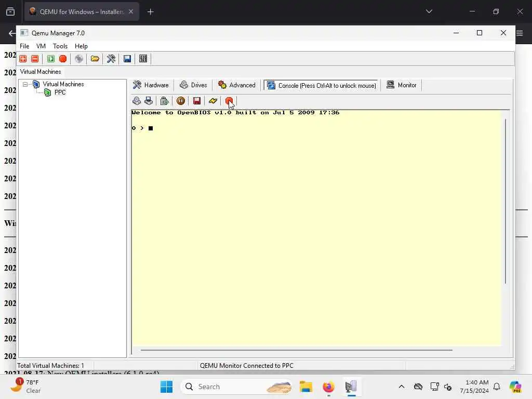Open the File menu
The height and width of the screenshot is (399, 532).
click(24, 46)
